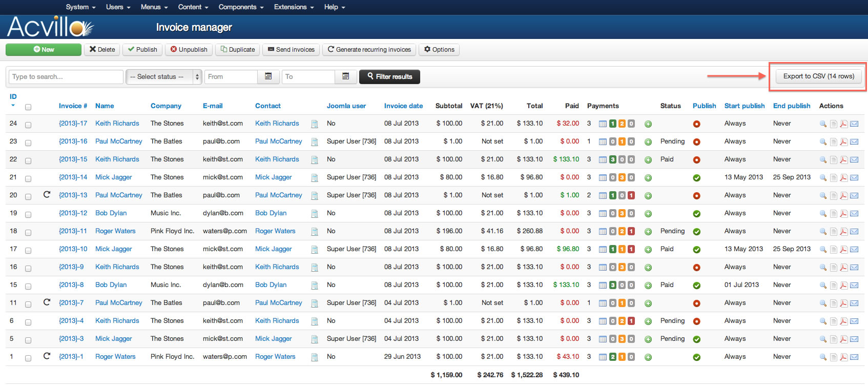Send email for invoice {2013}-10
The height and width of the screenshot is (387, 868).
[x=854, y=250]
